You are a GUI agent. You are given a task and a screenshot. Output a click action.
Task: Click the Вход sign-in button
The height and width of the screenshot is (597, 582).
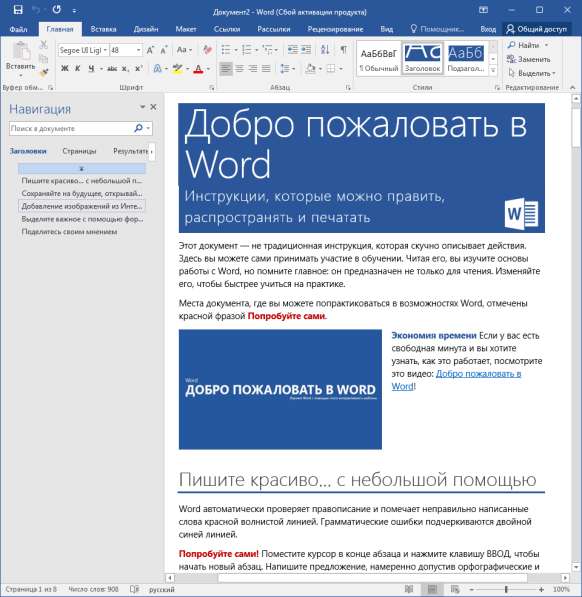488,29
